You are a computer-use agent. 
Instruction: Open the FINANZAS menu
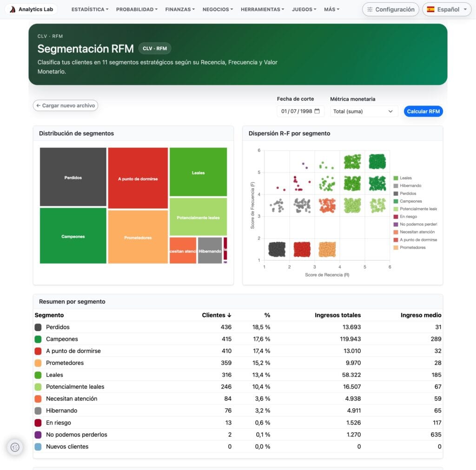pos(180,9)
